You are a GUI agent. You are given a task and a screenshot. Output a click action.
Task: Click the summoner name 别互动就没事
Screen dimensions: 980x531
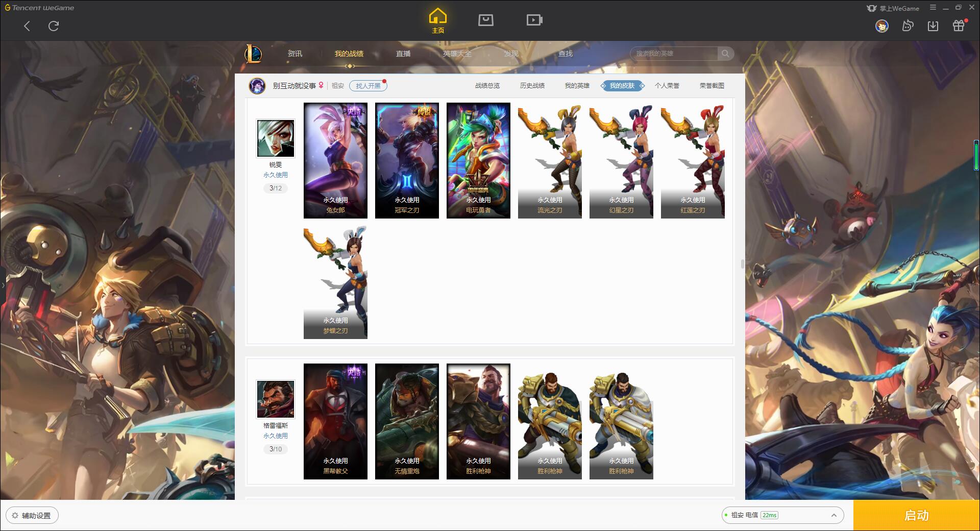(x=294, y=86)
